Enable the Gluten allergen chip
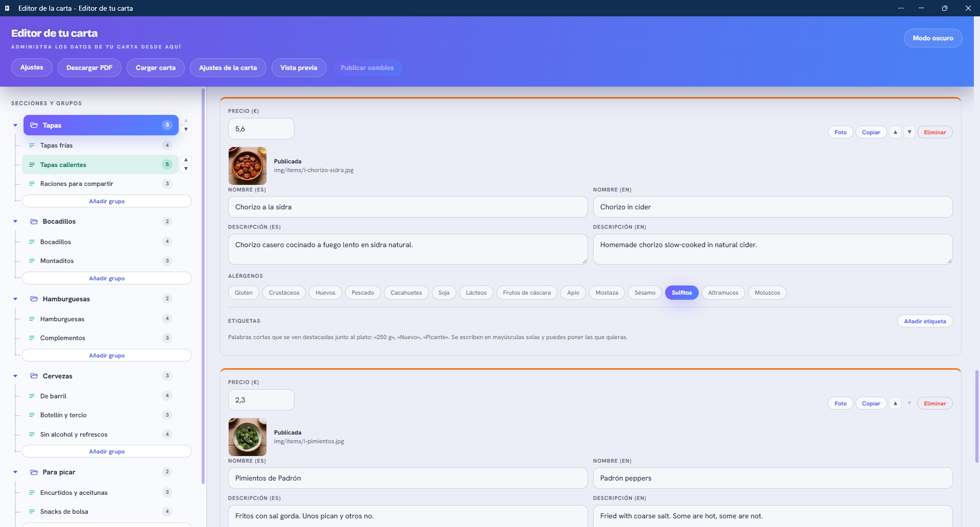 click(x=243, y=293)
